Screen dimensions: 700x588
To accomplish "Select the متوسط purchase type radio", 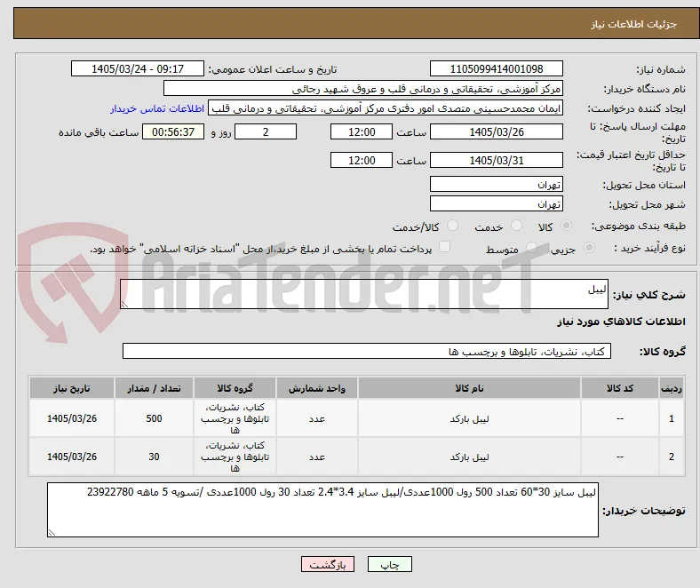I will click(531, 247).
